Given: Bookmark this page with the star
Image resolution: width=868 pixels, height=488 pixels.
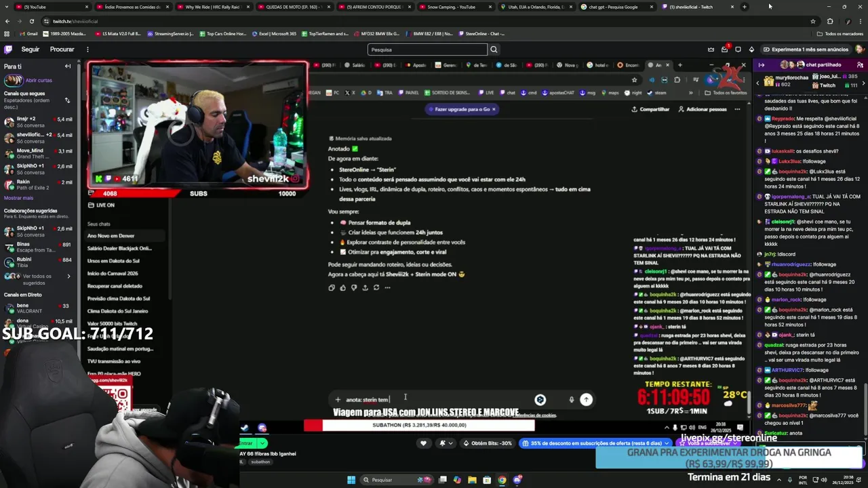Looking at the screenshot, I should point(813,21).
